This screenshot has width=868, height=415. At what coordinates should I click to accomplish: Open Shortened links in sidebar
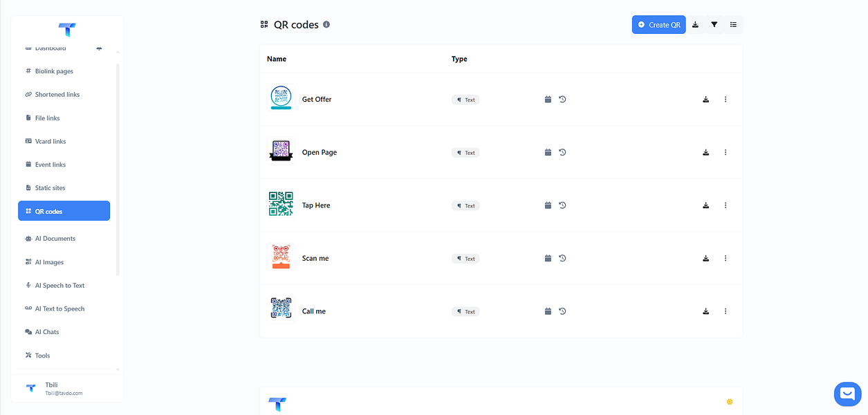(57, 95)
